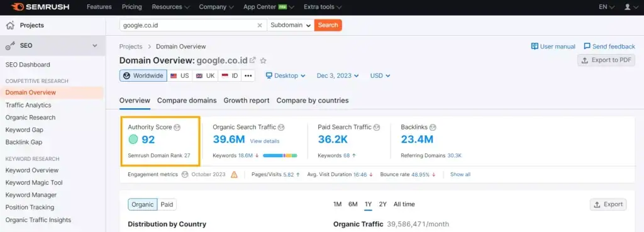The image size is (644, 232).
Task: Select 6M time range
Action: coord(353,204)
